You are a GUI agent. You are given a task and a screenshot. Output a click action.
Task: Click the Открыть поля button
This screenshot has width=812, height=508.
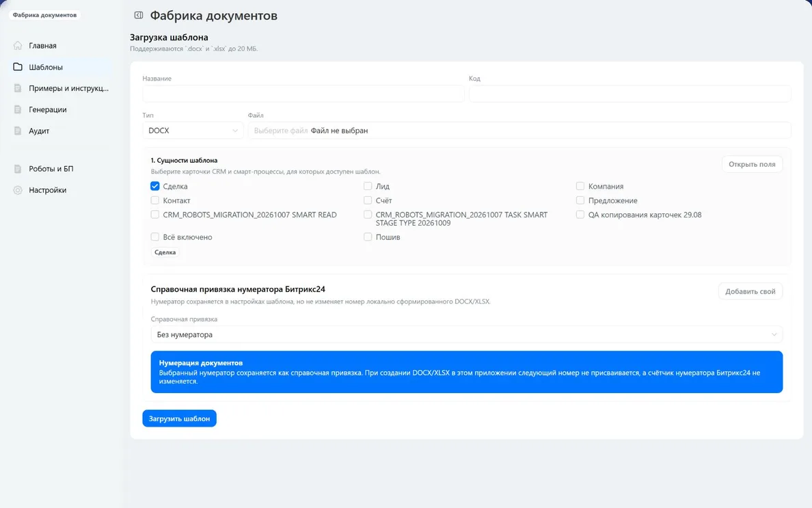pyautogui.click(x=752, y=164)
